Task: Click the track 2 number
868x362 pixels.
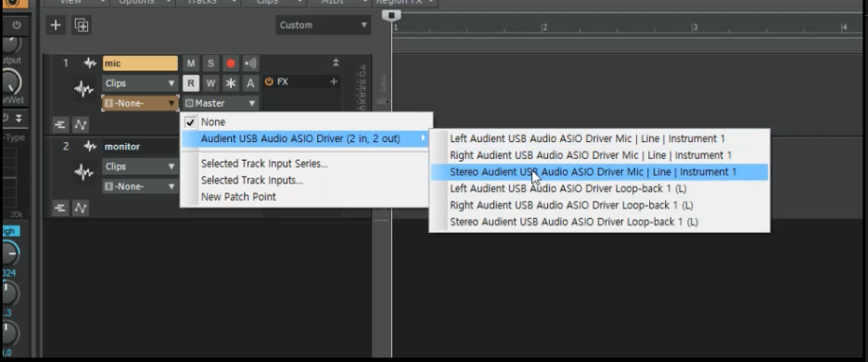Action: click(66, 147)
